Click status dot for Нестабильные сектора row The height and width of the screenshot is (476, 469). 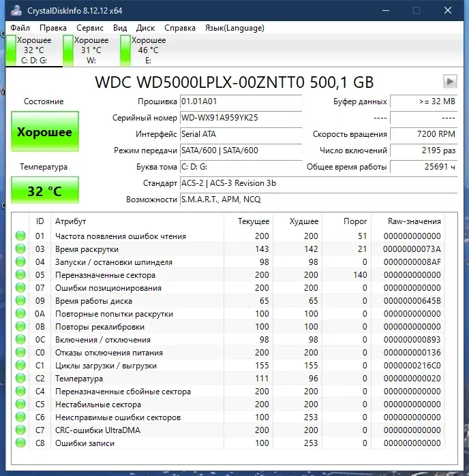[20, 404]
